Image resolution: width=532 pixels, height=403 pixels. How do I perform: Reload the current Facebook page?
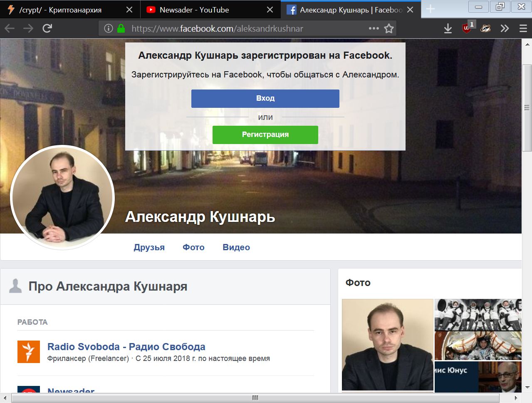pos(47,28)
